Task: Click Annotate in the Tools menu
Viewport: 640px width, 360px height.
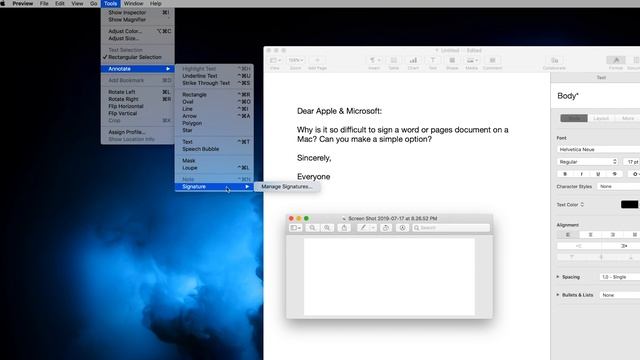Action: (138, 69)
